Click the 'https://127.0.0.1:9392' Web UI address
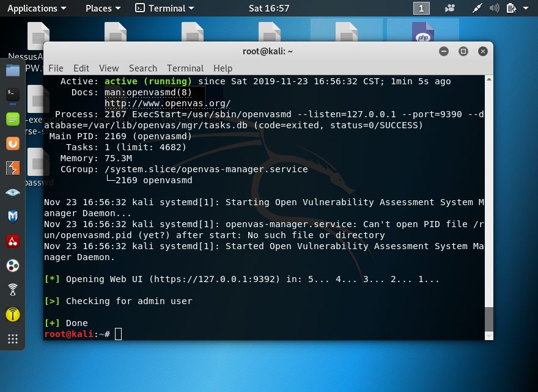The height and width of the screenshot is (392, 538). pyautogui.click(x=215, y=279)
